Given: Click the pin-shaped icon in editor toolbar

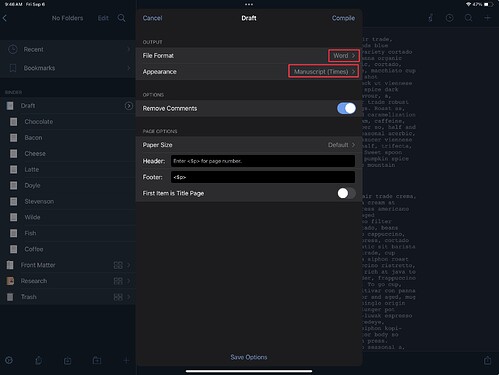Looking at the screenshot, I should tap(430, 18).
